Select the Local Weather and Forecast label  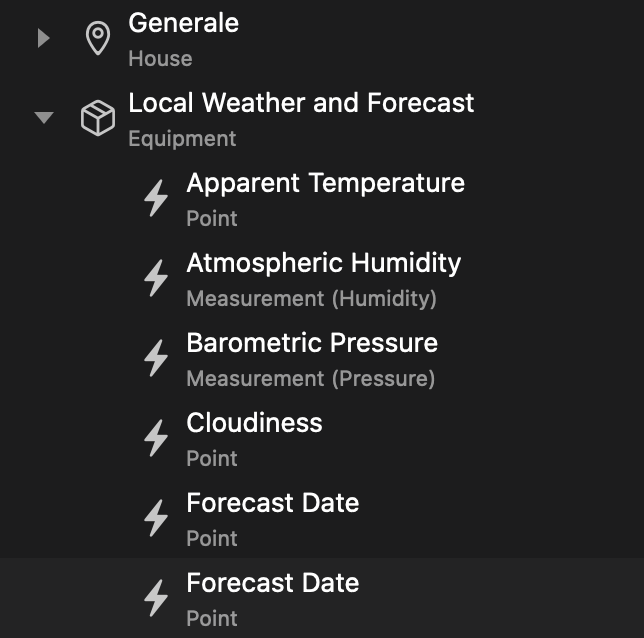(301, 103)
